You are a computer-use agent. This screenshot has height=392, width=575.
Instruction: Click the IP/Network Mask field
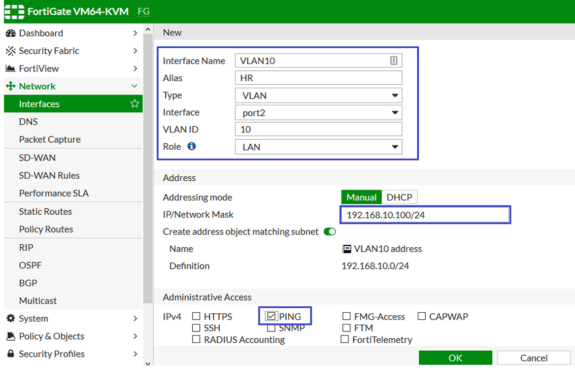[425, 215]
